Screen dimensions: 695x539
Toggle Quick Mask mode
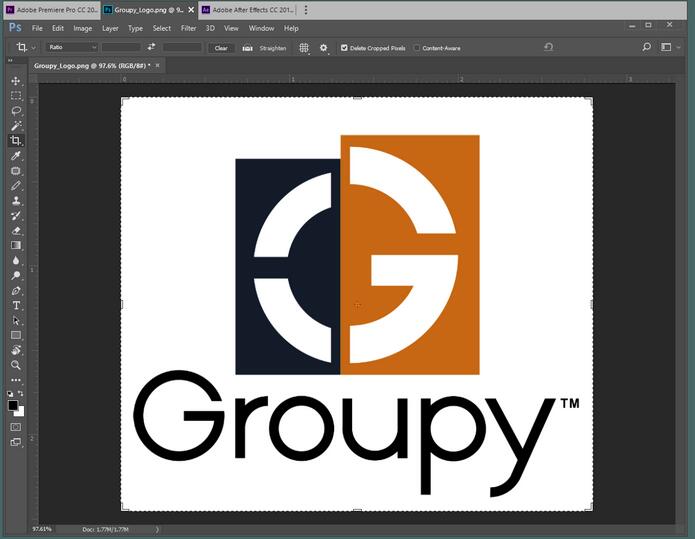(x=16, y=427)
